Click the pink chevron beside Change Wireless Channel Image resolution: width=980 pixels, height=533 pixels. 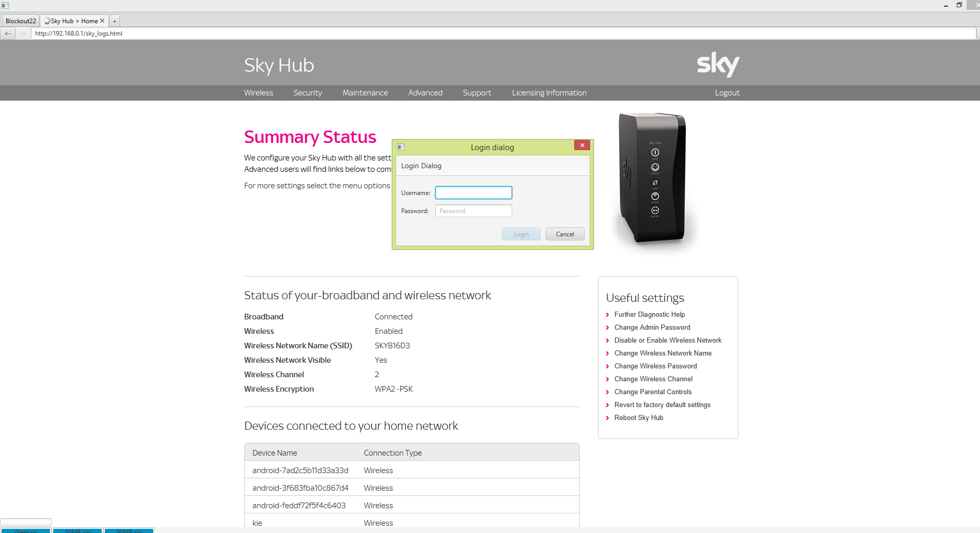coord(607,379)
